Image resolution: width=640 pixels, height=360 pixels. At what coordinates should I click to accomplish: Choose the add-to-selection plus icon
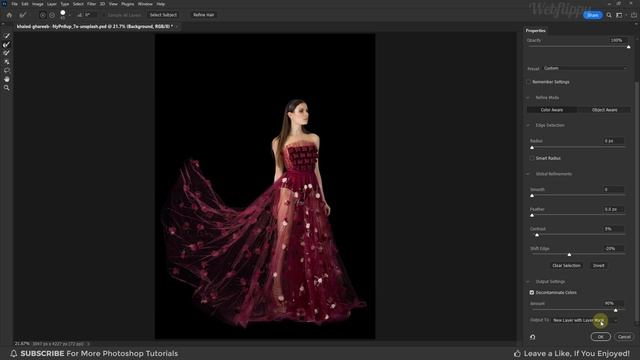point(42,15)
